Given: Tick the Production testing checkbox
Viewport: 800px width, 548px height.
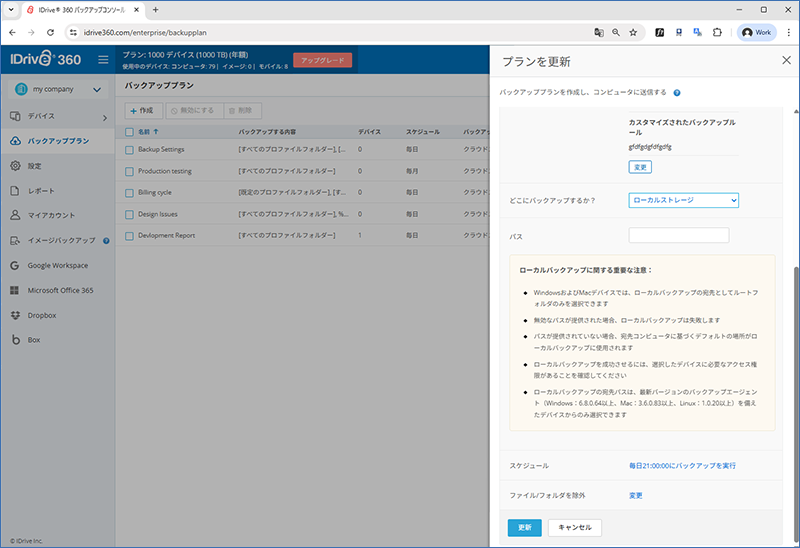Looking at the screenshot, I should pyautogui.click(x=129, y=171).
